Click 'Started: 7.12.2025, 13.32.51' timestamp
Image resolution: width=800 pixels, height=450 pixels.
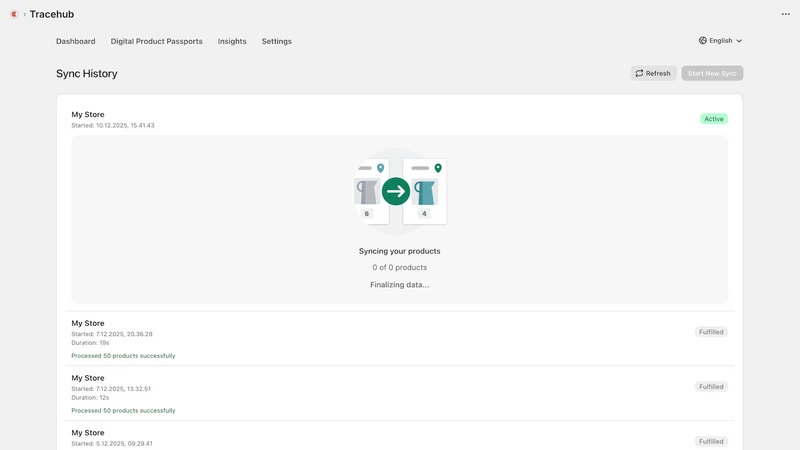coord(111,389)
